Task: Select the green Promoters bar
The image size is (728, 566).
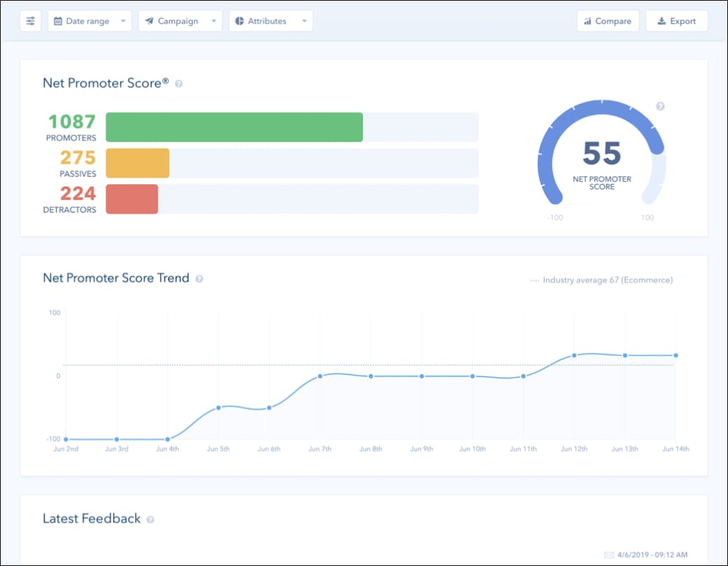Action: [x=234, y=128]
